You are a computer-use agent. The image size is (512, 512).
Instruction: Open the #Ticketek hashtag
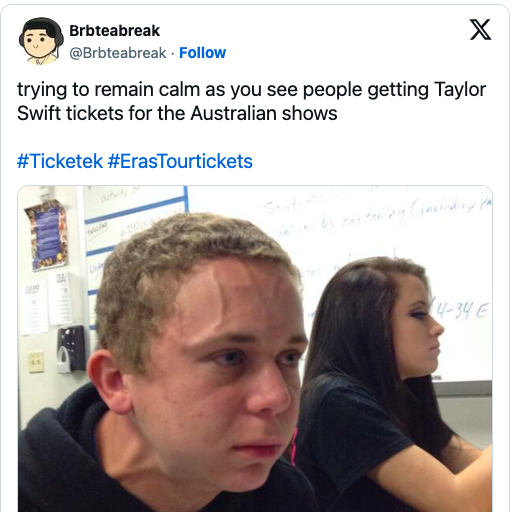tap(60, 161)
